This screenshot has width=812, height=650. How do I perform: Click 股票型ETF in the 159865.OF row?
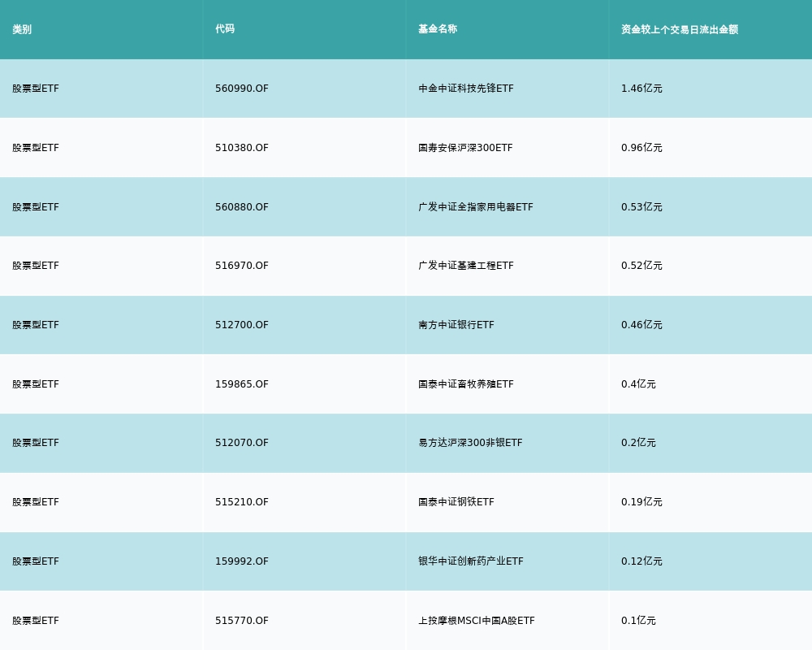pyautogui.click(x=36, y=384)
